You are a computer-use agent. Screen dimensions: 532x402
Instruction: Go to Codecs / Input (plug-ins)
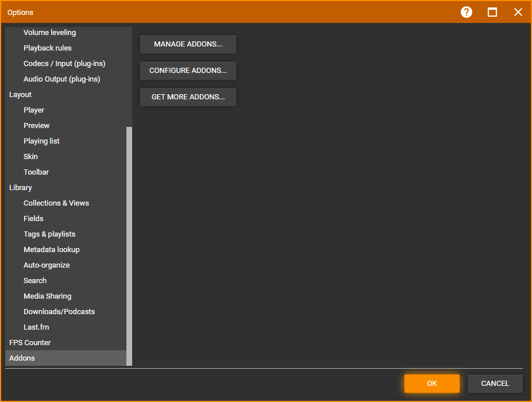pyautogui.click(x=64, y=64)
